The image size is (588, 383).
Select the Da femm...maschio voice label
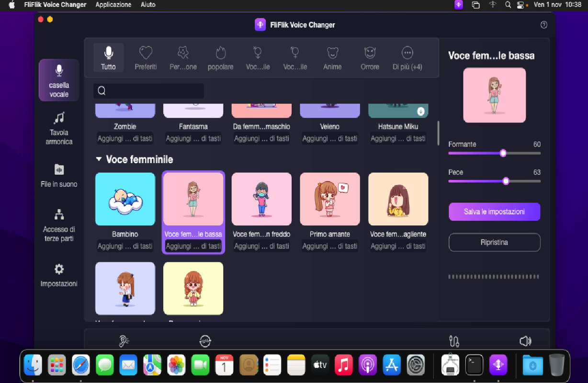(261, 126)
